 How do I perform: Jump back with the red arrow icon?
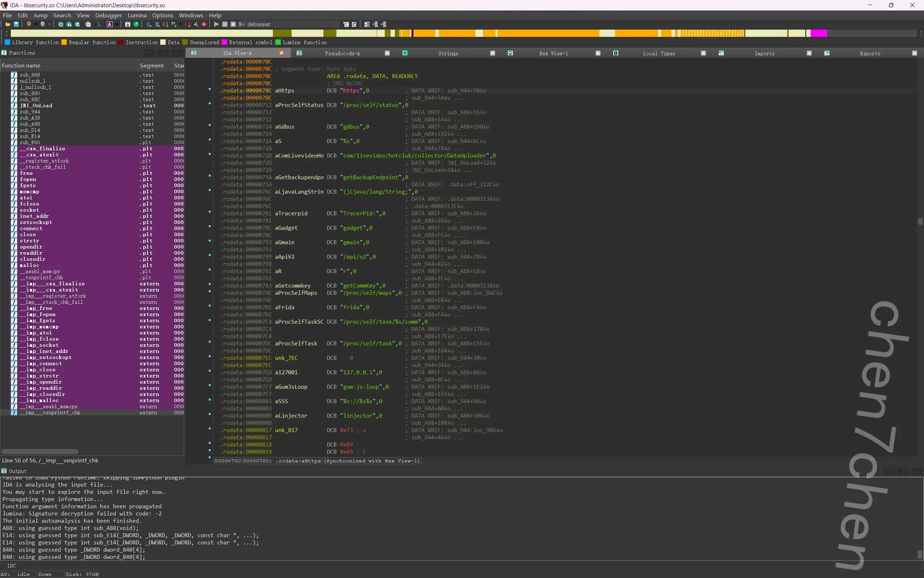click(29, 24)
